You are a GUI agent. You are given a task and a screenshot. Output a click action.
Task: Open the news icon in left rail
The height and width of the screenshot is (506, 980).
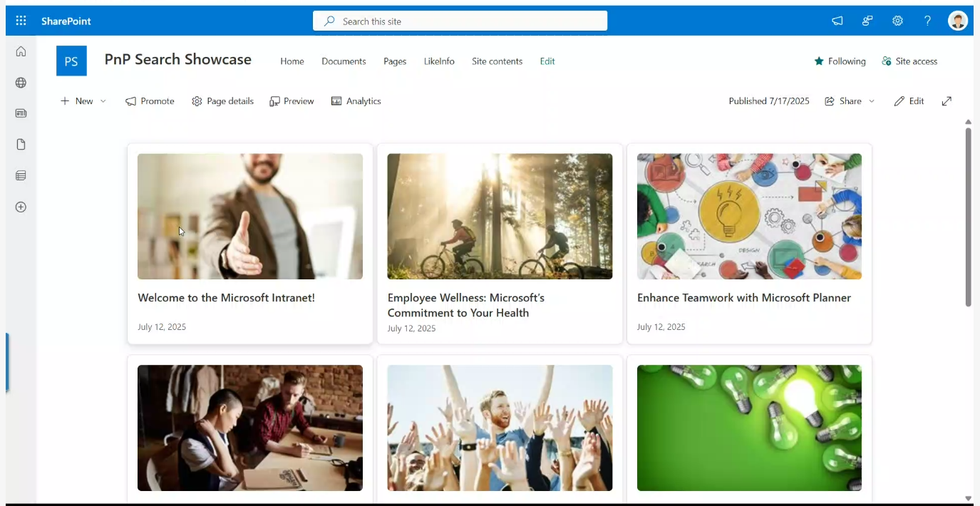pos(21,113)
